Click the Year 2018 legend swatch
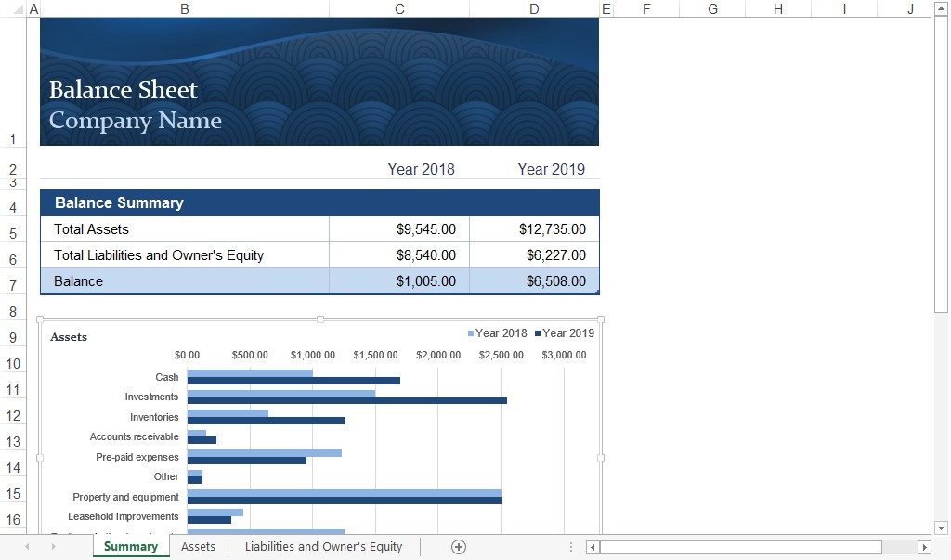The height and width of the screenshot is (560, 951). coord(471,333)
